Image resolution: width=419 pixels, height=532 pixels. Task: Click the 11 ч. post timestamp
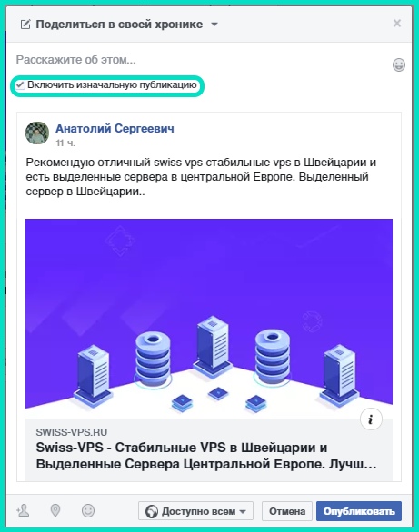pos(65,143)
